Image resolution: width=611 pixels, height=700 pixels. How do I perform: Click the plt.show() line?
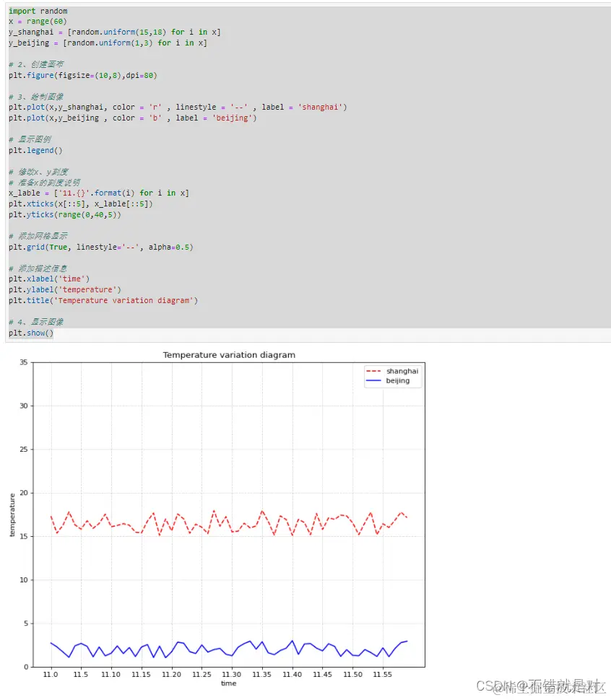31,333
